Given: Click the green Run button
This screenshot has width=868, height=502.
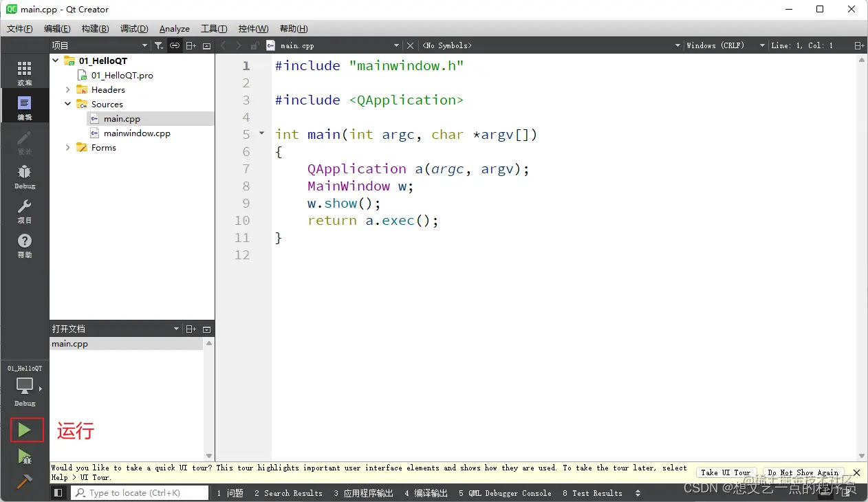Looking at the screenshot, I should pos(25,430).
